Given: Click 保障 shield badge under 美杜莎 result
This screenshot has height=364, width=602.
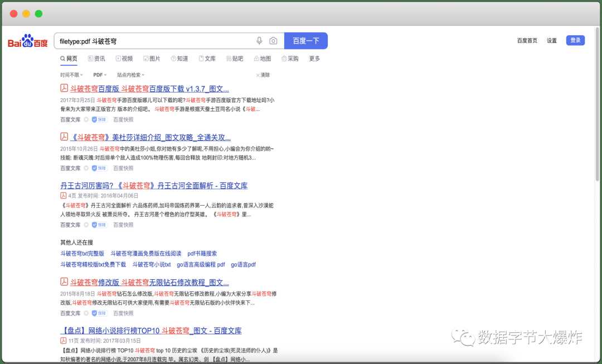Looking at the screenshot, I should 99,168.
